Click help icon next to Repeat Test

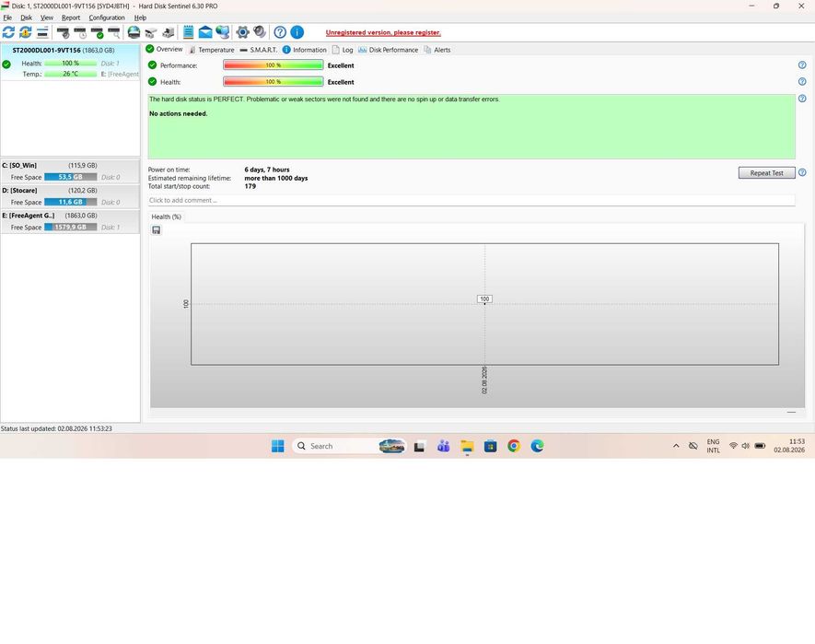click(x=802, y=172)
